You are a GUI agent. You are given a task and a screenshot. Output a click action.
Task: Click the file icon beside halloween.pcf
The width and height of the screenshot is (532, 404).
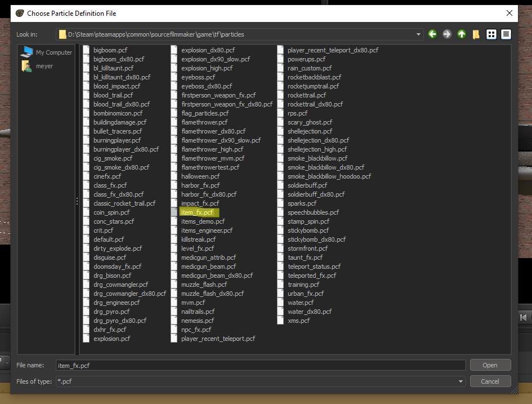[x=174, y=176]
